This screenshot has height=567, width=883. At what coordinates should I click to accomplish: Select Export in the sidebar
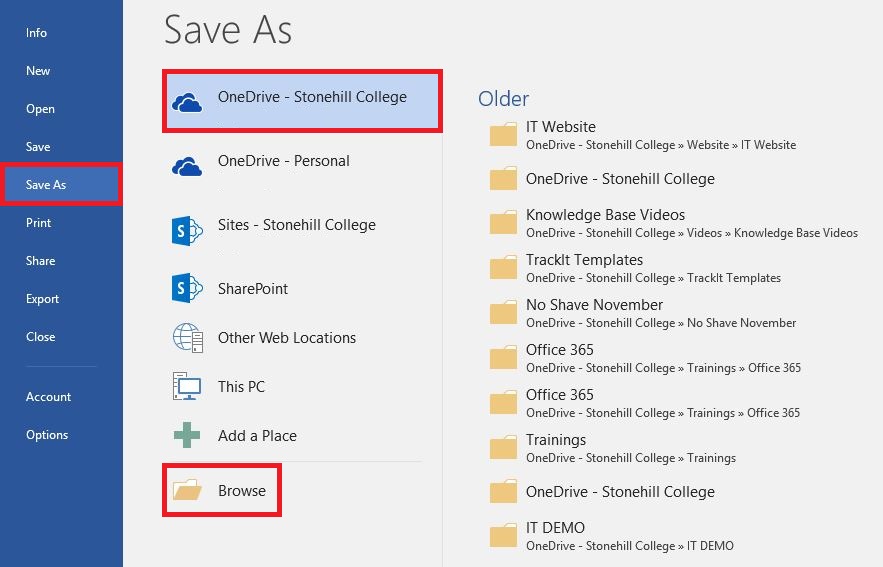[42, 299]
